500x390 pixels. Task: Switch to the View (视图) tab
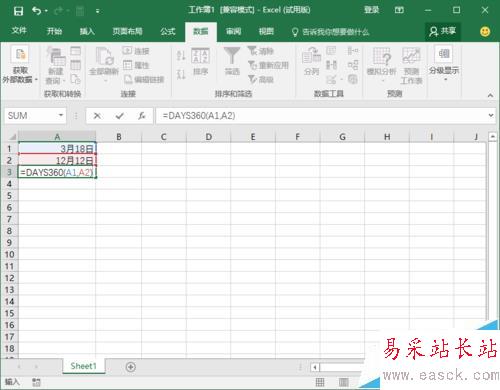tap(266, 31)
